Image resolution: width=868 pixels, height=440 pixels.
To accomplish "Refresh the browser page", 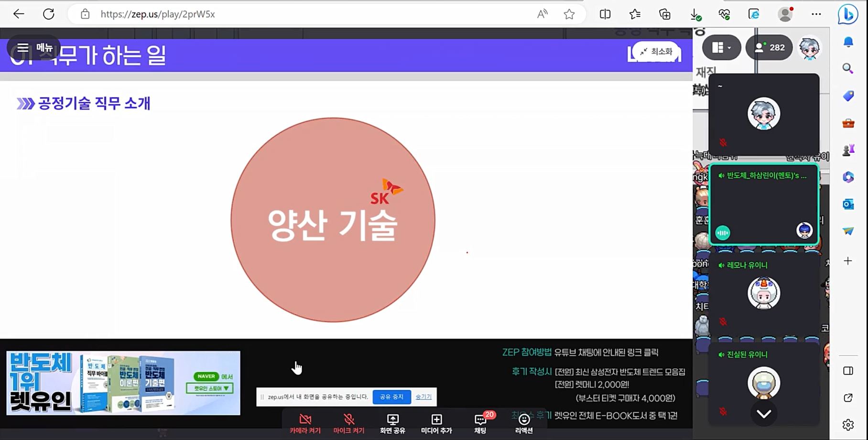I will (x=49, y=14).
